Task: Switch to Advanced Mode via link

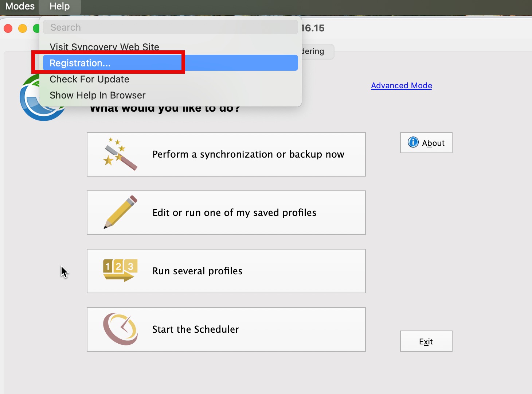Action: tap(401, 85)
